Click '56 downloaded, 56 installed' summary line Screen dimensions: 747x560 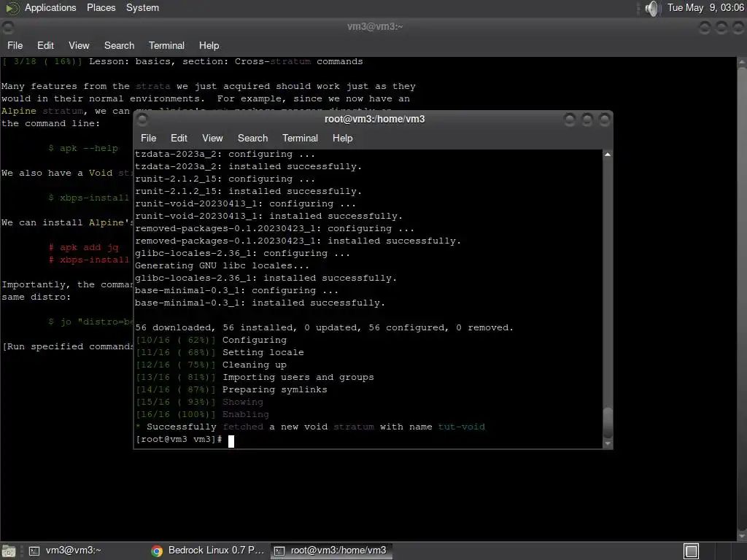(x=324, y=327)
